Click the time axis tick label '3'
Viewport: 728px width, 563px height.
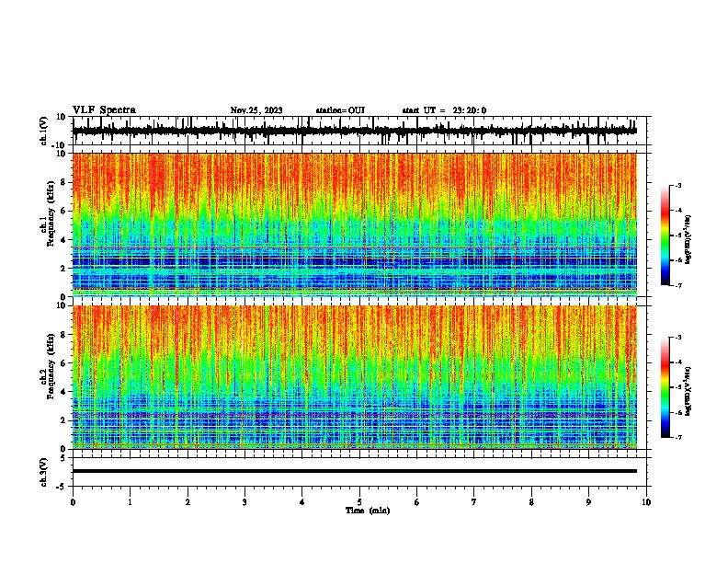point(245,502)
